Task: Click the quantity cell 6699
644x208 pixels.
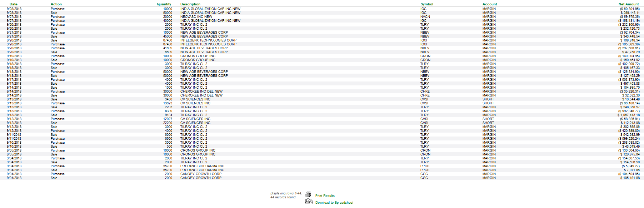Action: [x=168, y=52]
